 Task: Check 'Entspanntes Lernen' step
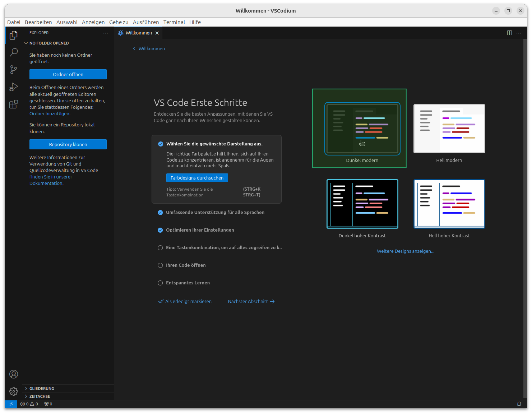pos(160,283)
